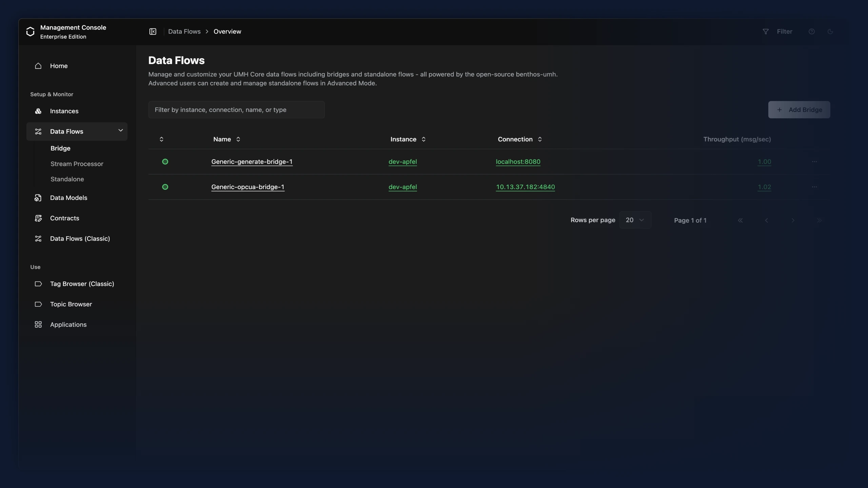
Task: Click the Instances cubes icon
Action: (x=38, y=111)
